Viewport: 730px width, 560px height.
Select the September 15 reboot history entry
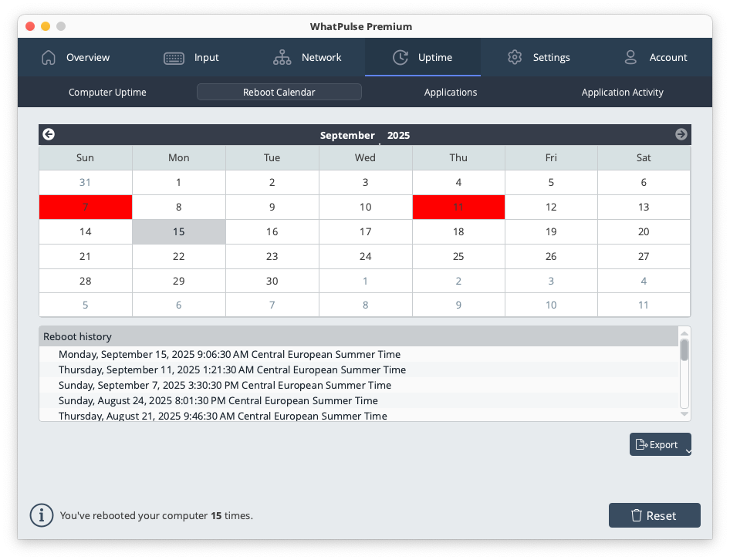tap(229, 354)
